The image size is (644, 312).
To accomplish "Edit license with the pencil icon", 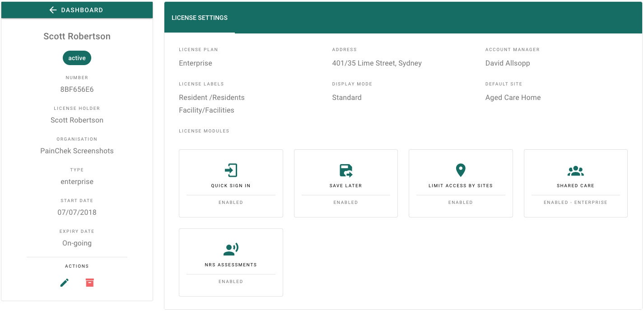I will click(x=65, y=283).
